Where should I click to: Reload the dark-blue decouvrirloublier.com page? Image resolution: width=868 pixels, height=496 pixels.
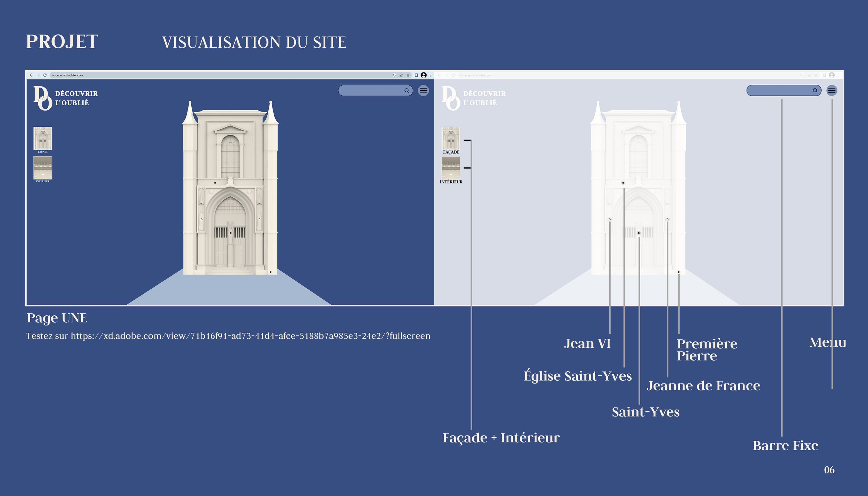coord(45,75)
